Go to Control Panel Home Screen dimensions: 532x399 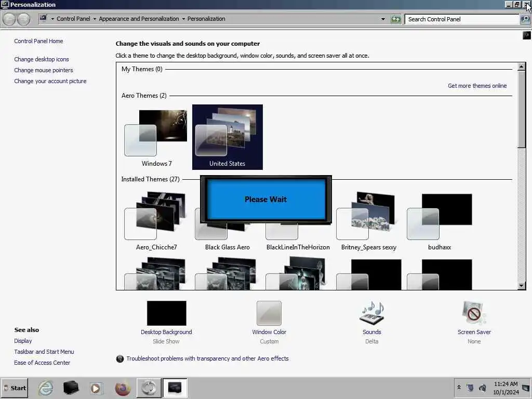pos(38,41)
